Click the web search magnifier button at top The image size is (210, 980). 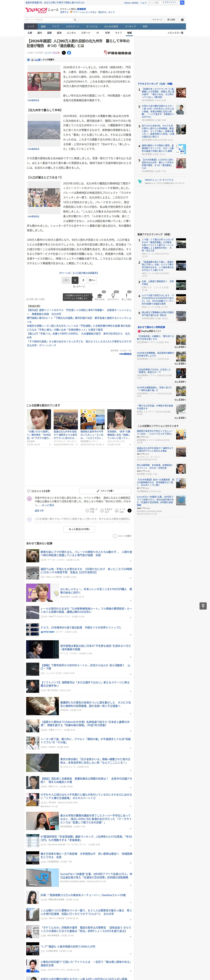click(x=182, y=3)
